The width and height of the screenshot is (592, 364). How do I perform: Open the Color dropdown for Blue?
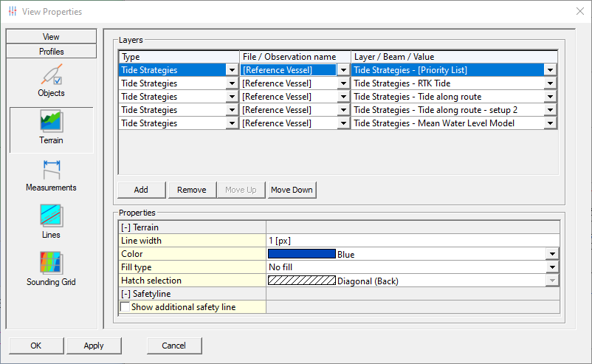click(x=551, y=254)
